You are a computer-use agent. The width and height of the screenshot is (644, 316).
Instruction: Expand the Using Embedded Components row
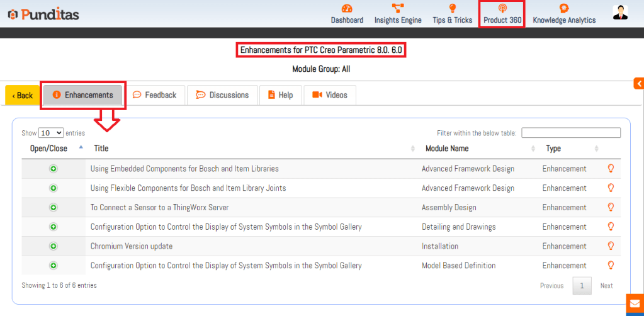pyautogui.click(x=54, y=169)
